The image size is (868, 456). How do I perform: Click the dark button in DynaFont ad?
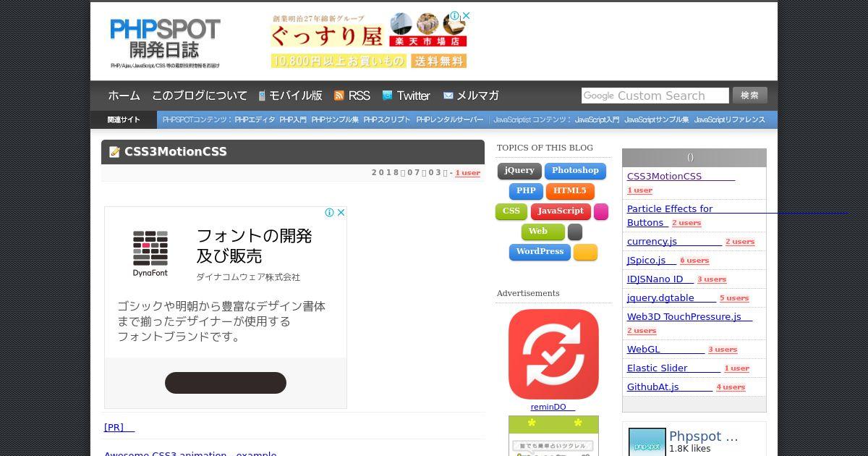tap(226, 383)
